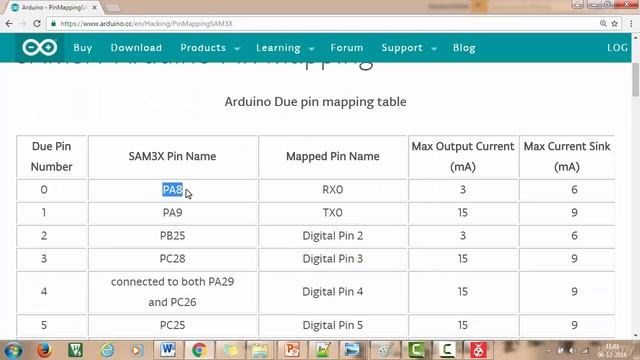Screen dimensions: 640x360
Task: Select the Arduino PinMapping browser tab
Action: point(54,7)
